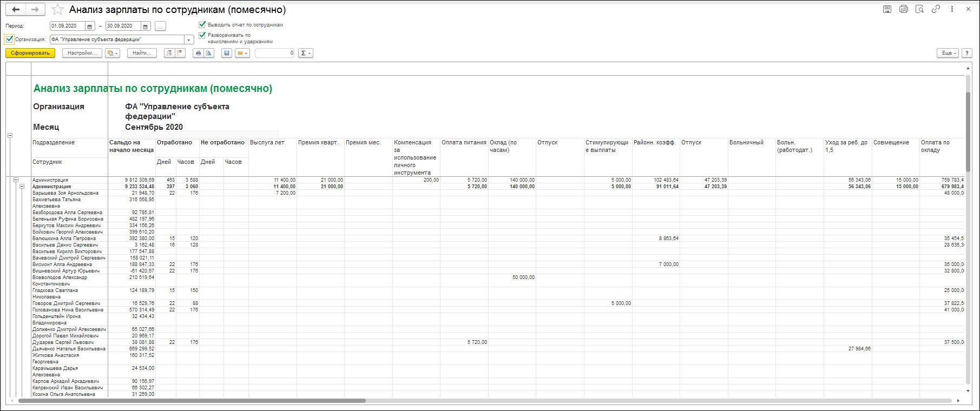Select Сентябрь 2020 month cell
This screenshot has height=411, width=980.
[x=154, y=127]
